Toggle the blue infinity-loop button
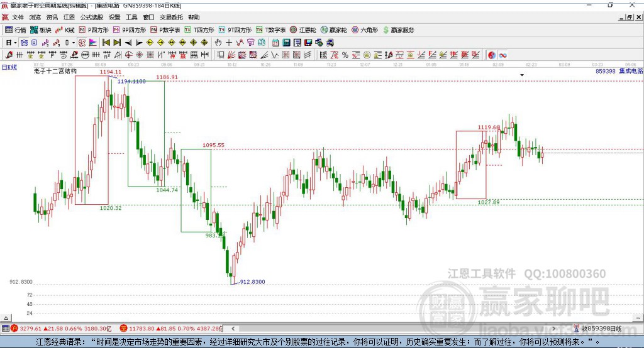Viewport: 644px width, 348px height. 502,55
